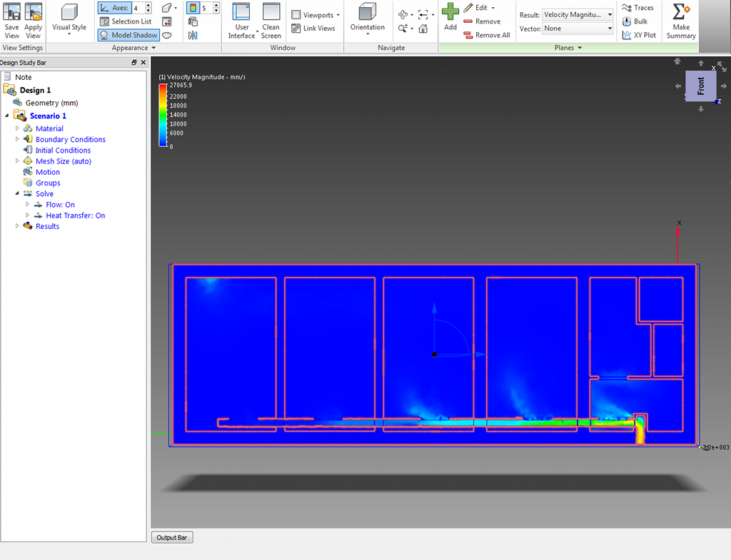The image size is (731, 560).
Task: Click the Save View icon
Action: point(11,21)
